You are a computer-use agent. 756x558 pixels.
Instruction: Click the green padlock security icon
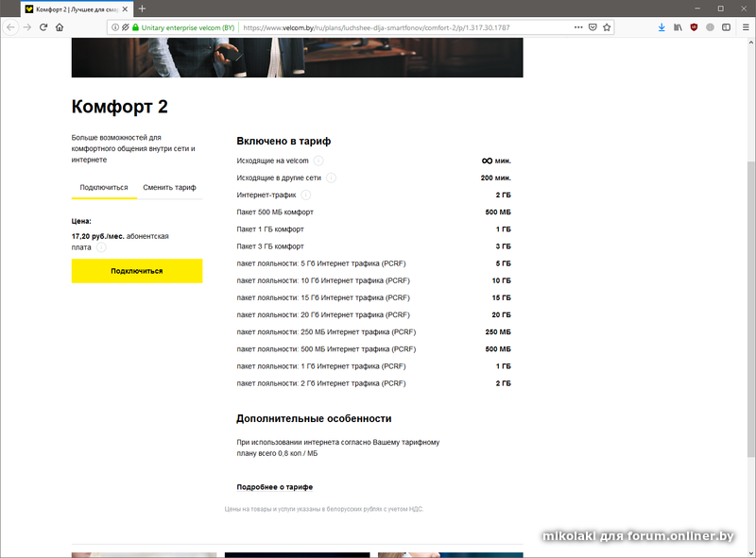click(135, 27)
